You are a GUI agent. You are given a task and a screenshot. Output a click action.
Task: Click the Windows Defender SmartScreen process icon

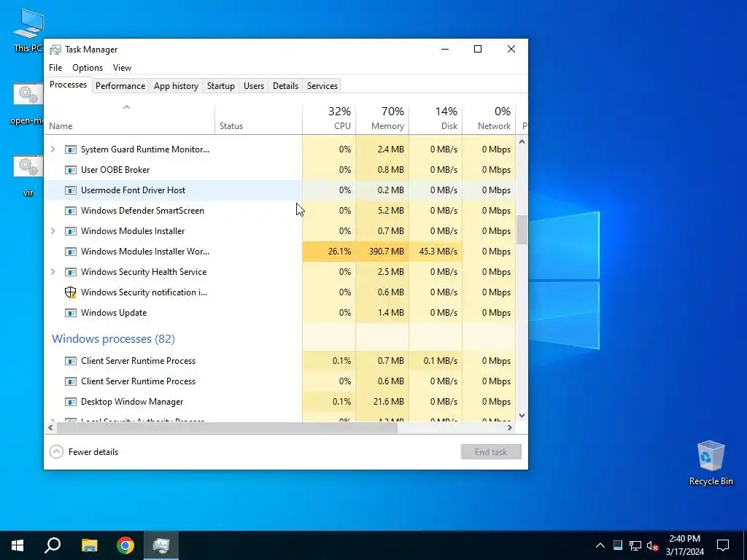[71, 211]
